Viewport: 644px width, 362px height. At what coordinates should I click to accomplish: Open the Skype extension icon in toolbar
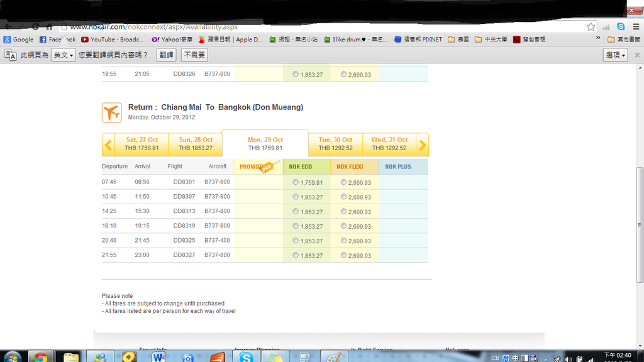click(621, 26)
